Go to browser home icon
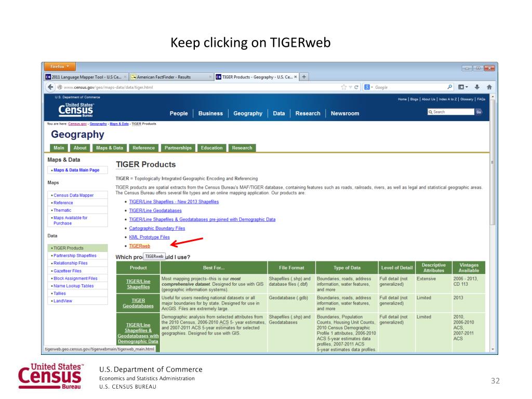This screenshot has width=532, height=399. pyautogui.click(x=489, y=87)
